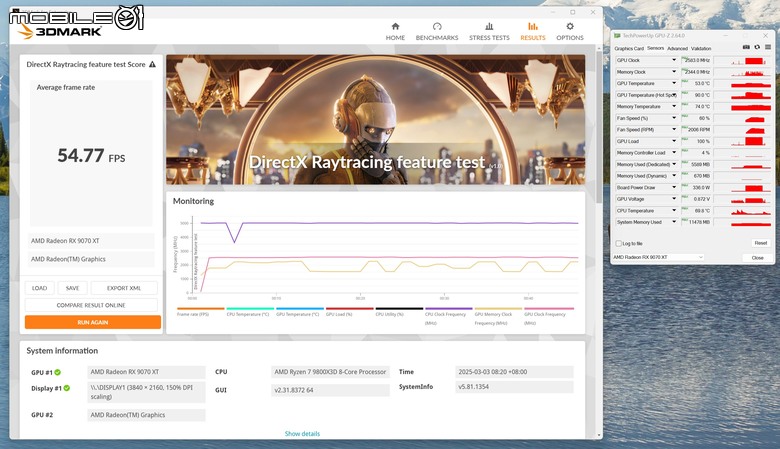Toggle CPU Clock Frequency legend swatch

click(x=448, y=309)
